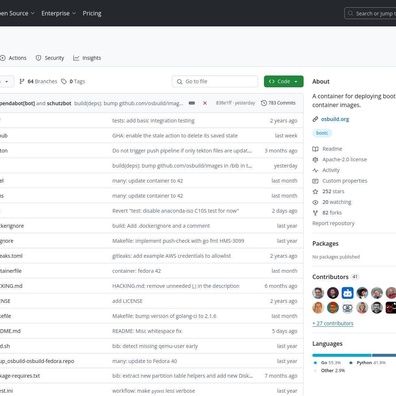This screenshot has width=396, height=396.
Task: Open commit 'add LICENSE'
Action: (127, 301)
